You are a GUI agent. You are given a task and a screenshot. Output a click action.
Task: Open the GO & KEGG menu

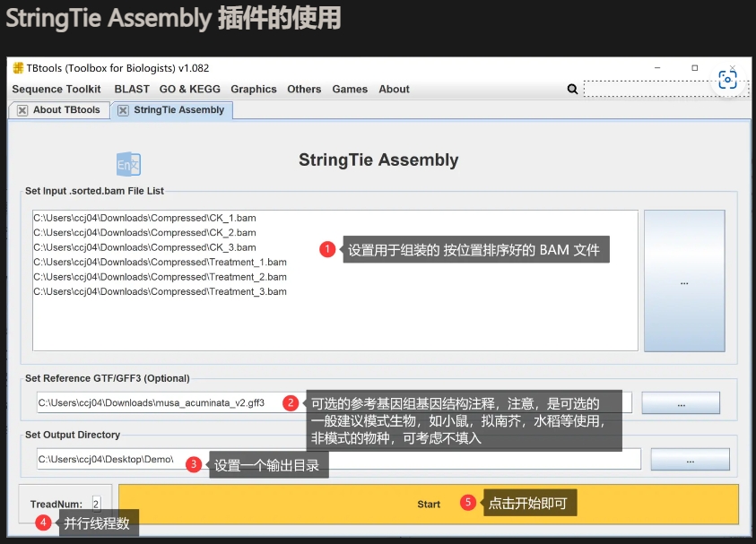(x=189, y=89)
